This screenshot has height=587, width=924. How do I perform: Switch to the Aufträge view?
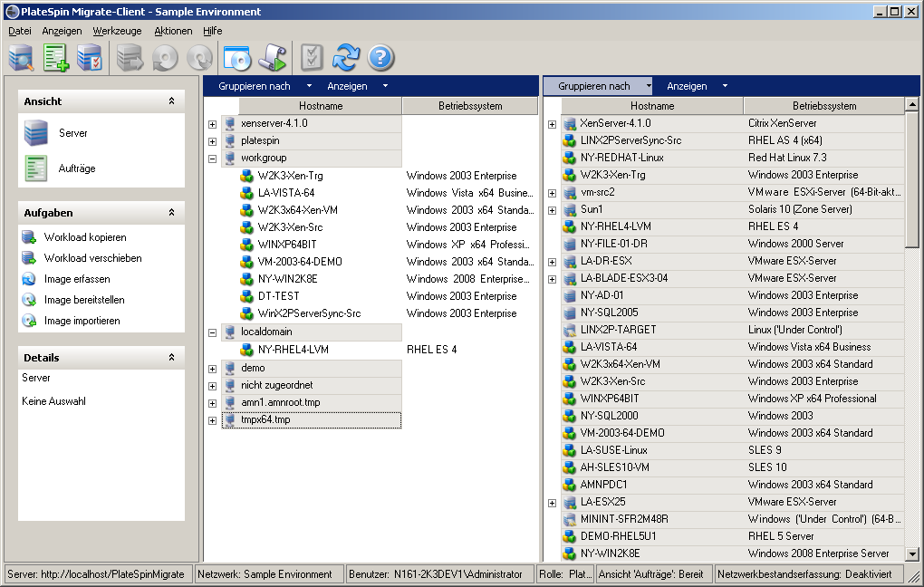(x=76, y=168)
